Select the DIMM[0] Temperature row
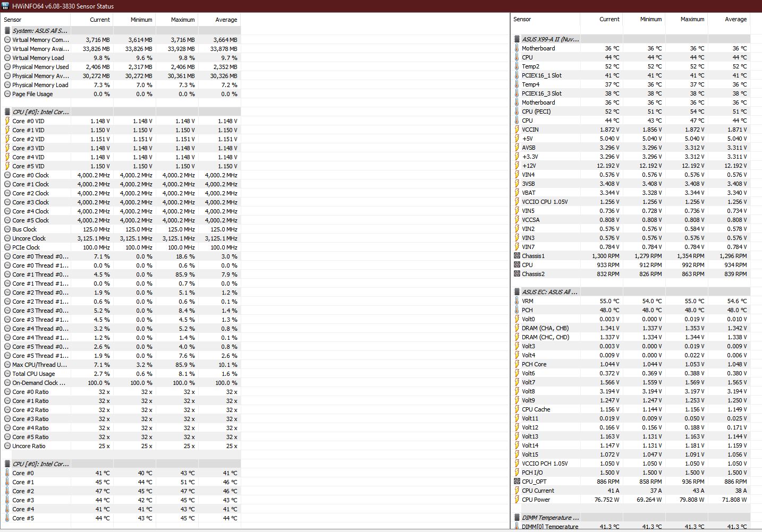Image resolution: width=762 pixels, height=532 pixels. click(632, 527)
